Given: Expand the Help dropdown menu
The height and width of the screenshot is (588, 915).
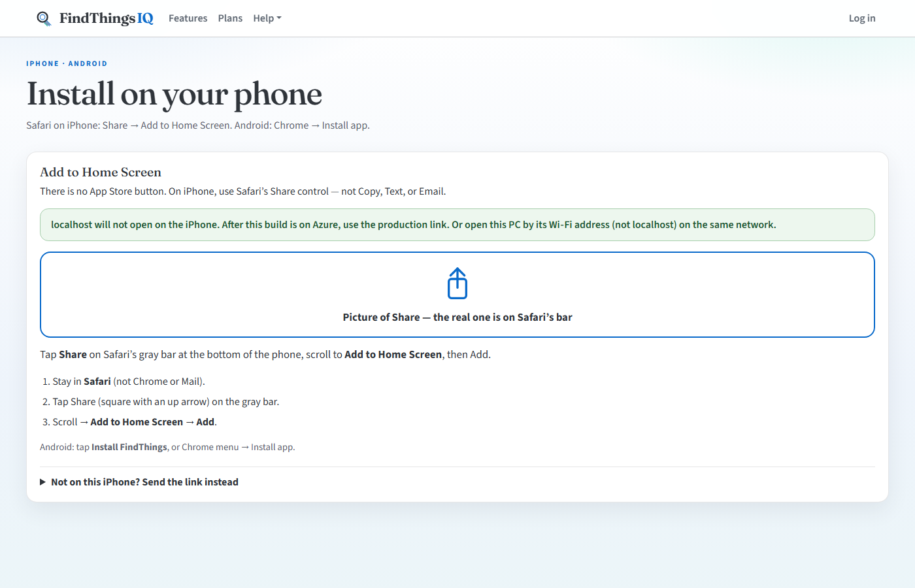Looking at the screenshot, I should point(267,18).
